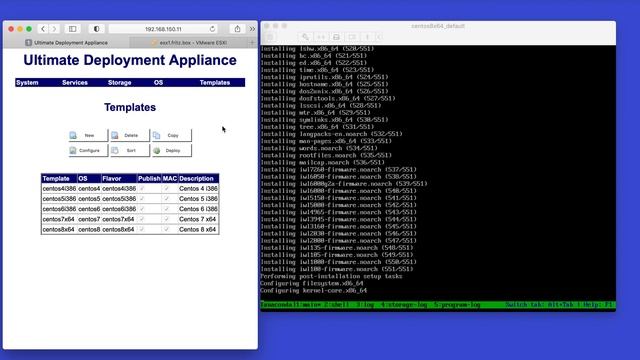Select the 3:log tab in installer status bar
The width and height of the screenshot is (640, 360).
click(365, 304)
